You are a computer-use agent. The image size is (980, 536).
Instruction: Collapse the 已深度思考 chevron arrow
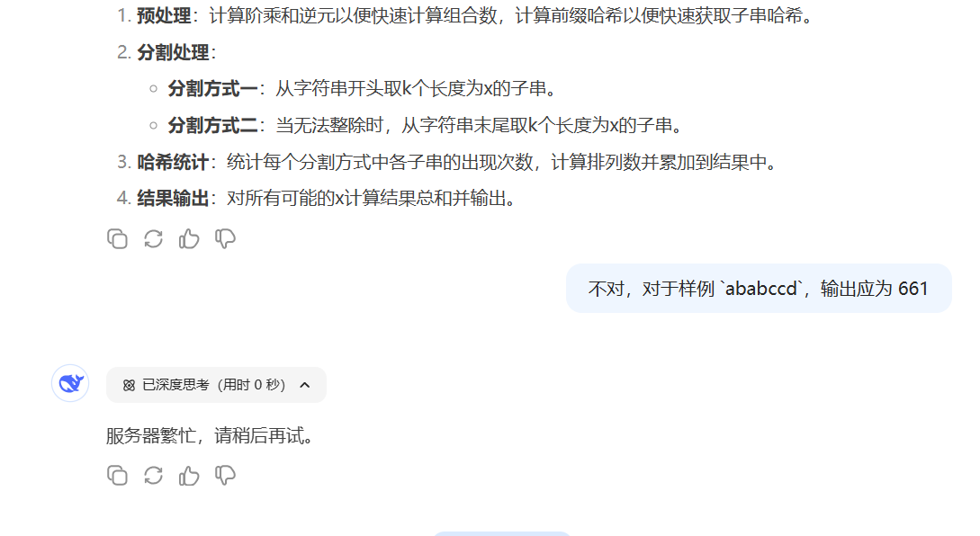click(305, 385)
